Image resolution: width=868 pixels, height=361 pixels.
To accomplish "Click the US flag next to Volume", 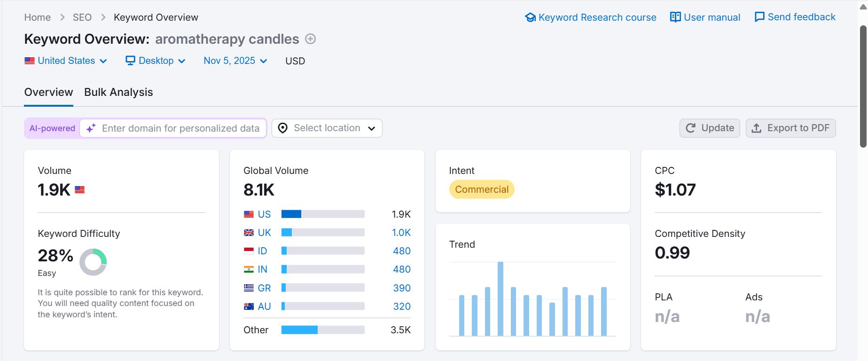I will coord(80,190).
